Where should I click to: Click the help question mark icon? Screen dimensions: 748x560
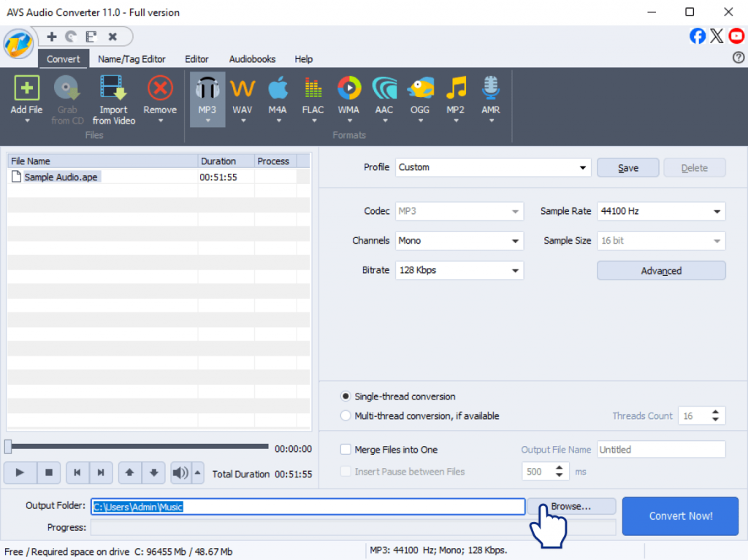coord(738,58)
